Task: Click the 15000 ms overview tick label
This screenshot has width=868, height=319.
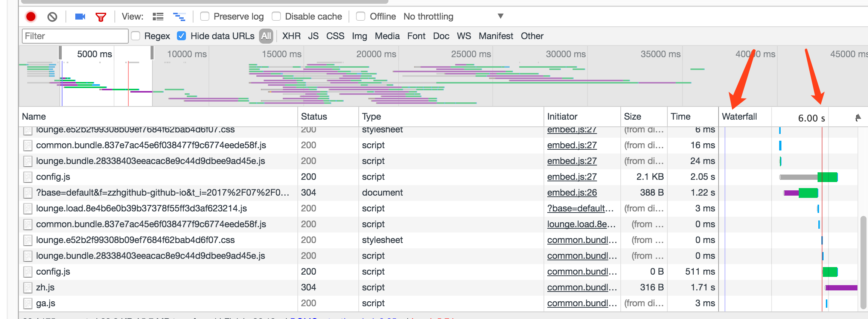Action: tap(282, 54)
